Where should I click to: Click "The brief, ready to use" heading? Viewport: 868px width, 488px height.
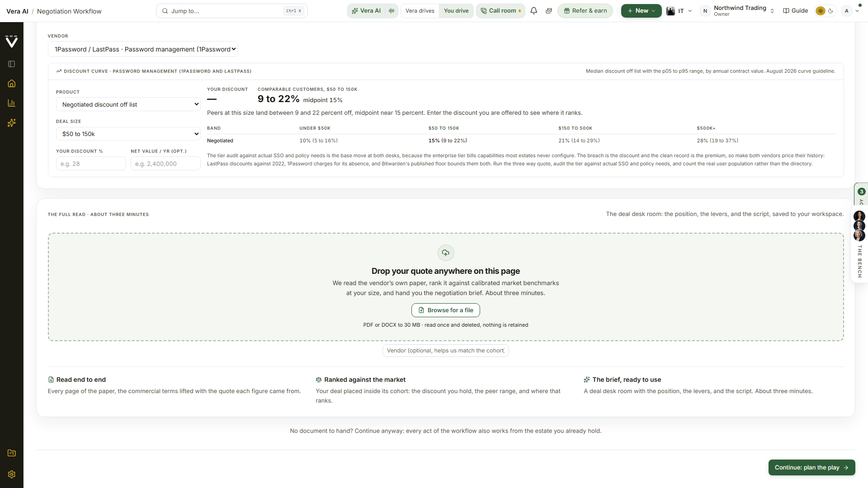[627, 380]
